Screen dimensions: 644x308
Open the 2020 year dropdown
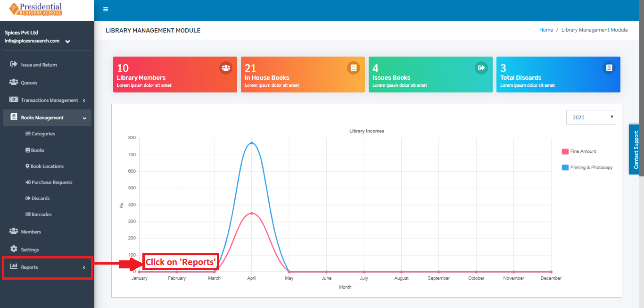[591, 117]
